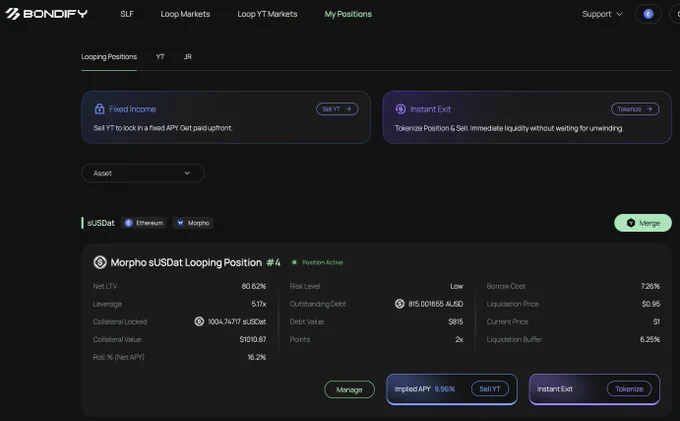This screenshot has width=680, height=421.
Task: Click the position number #4
Action: [x=273, y=262]
